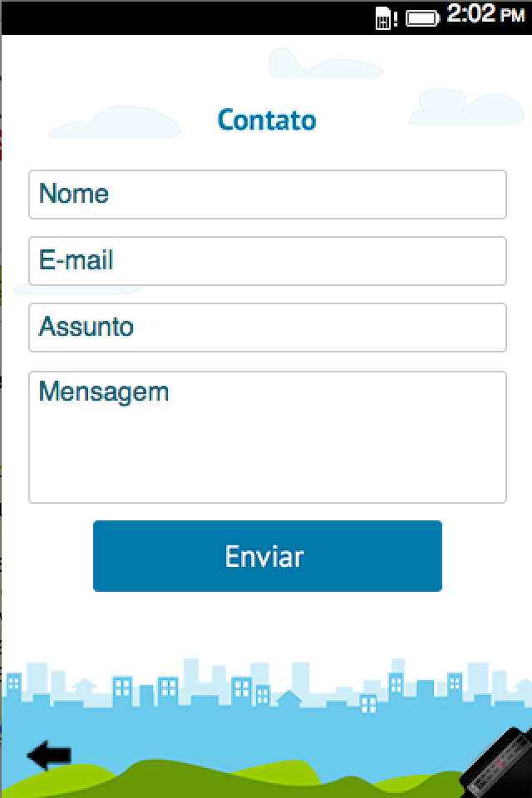This screenshot has height=798, width=532.
Task: Click the Contato heading
Action: tap(267, 121)
